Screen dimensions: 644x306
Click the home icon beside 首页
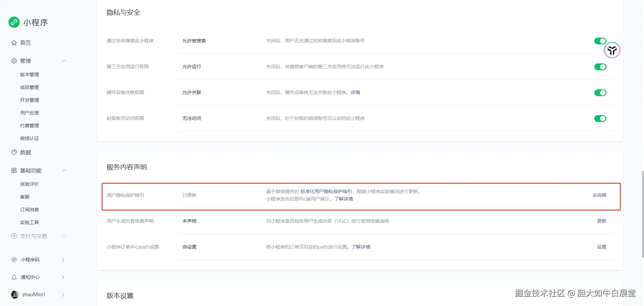click(x=14, y=43)
